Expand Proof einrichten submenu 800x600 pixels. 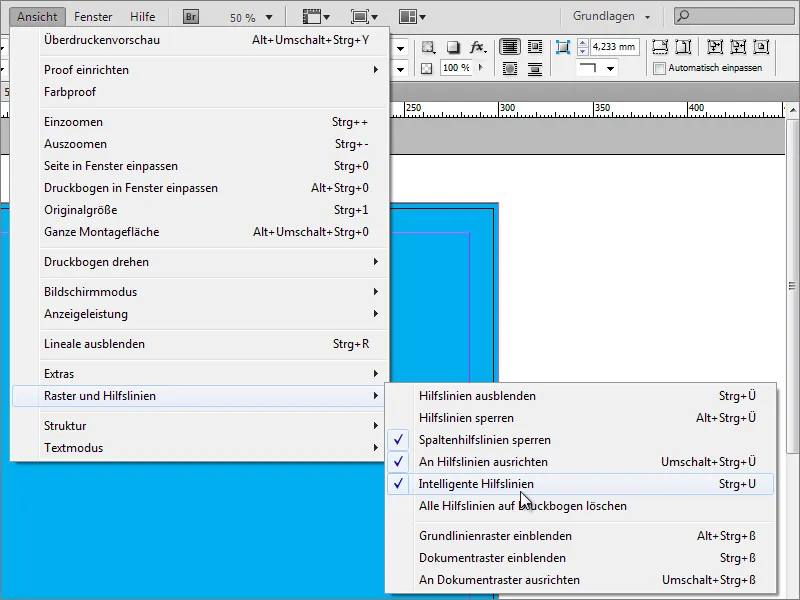pos(199,70)
